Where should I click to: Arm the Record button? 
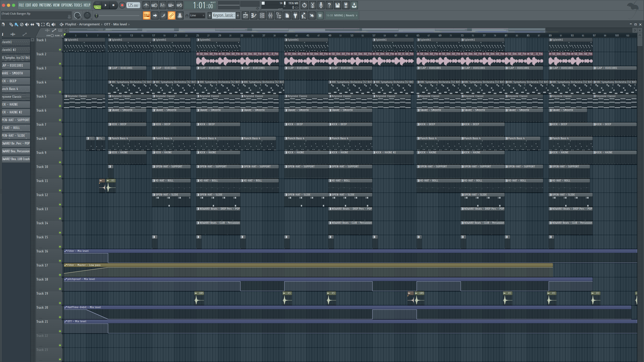[122, 5]
